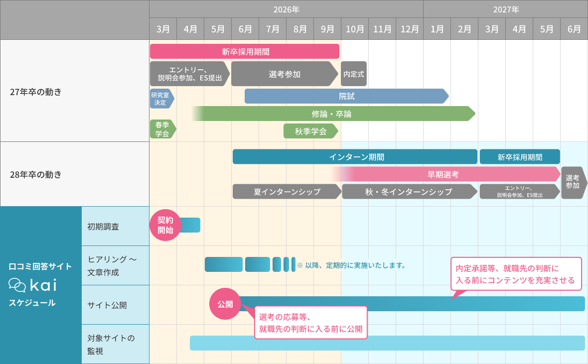Click the 早期選考 pink arrow bar
The width and height of the screenshot is (588, 364).
tap(443, 174)
